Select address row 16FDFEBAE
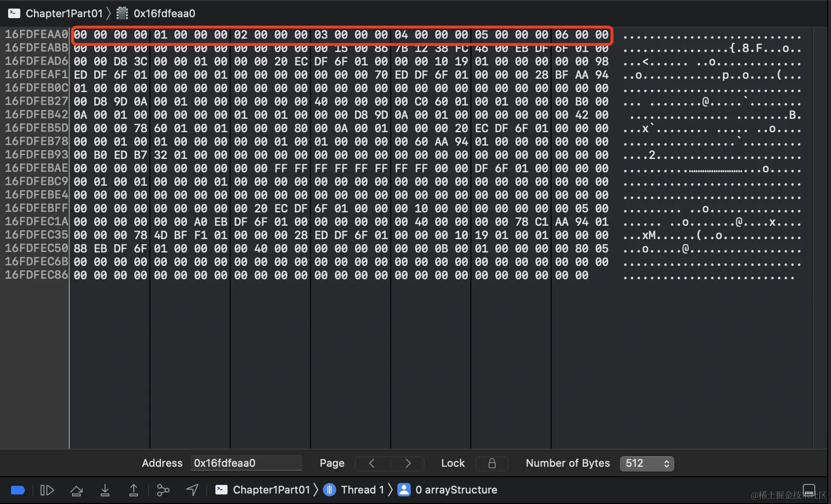The height and width of the screenshot is (504, 831). click(37, 168)
